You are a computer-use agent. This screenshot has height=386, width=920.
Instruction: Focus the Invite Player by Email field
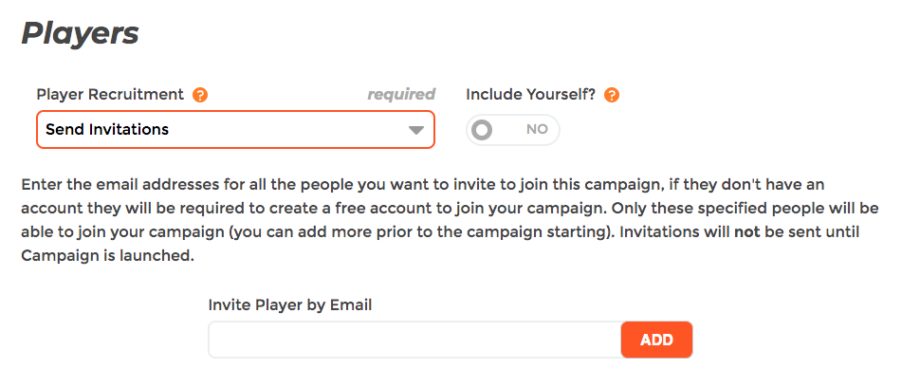tap(415, 340)
